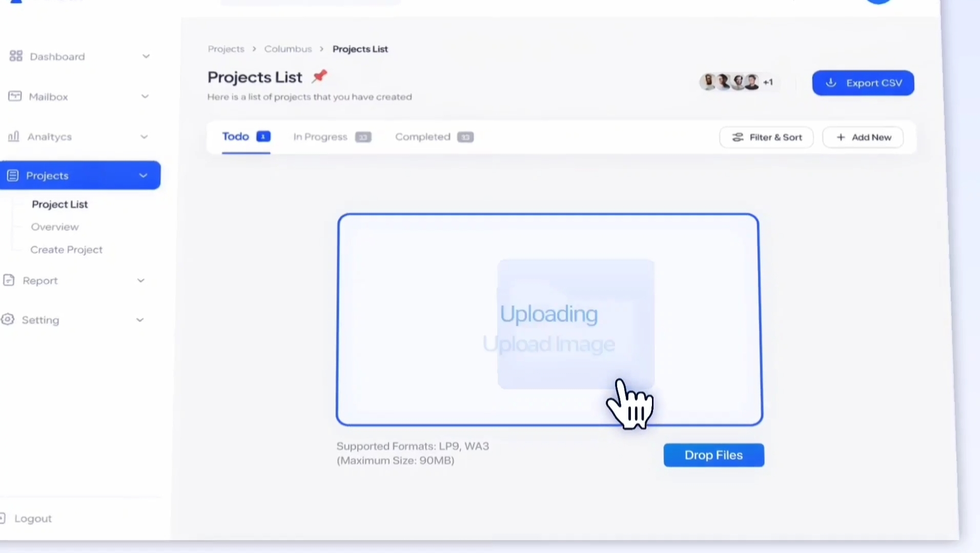Open the Setting gear icon
The image size is (980, 553).
click(8, 320)
